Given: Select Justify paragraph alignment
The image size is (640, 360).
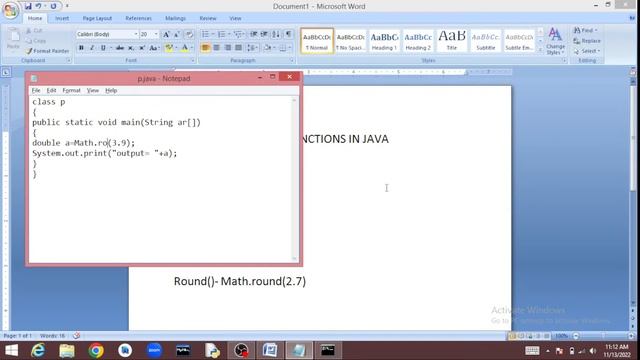Looking at the screenshot, I should point(239,48).
